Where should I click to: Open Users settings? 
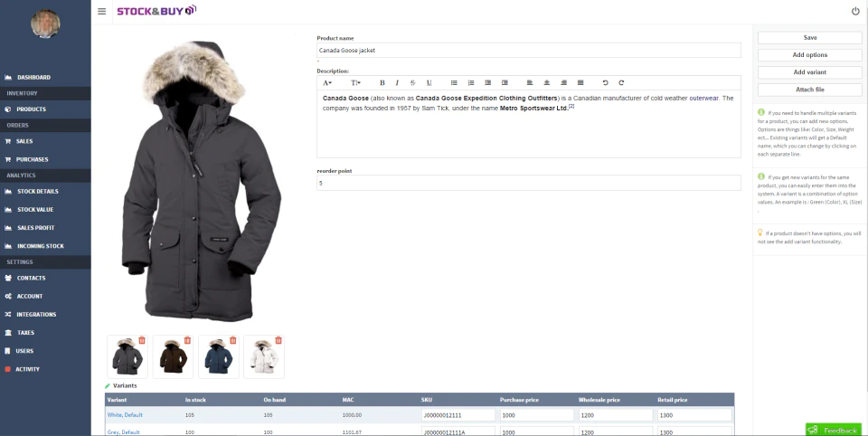click(x=25, y=351)
